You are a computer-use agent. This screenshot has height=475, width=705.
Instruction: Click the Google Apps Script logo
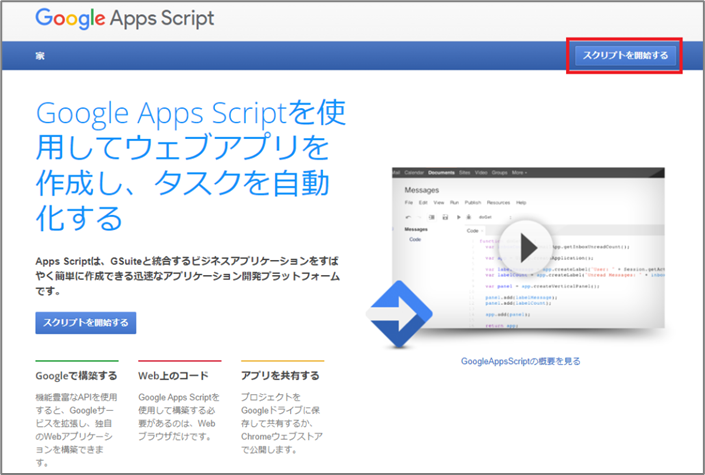pyautogui.click(x=125, y=18)
